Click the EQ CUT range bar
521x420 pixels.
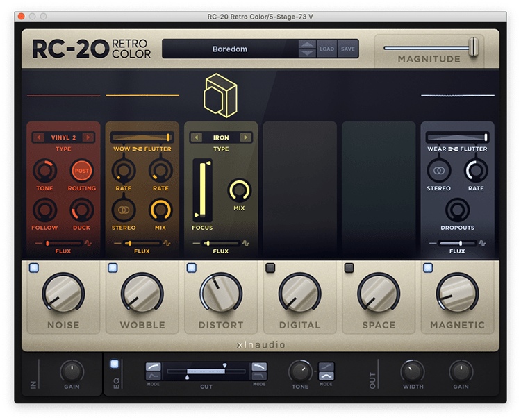pyautogui.click(x=206, y=371)
